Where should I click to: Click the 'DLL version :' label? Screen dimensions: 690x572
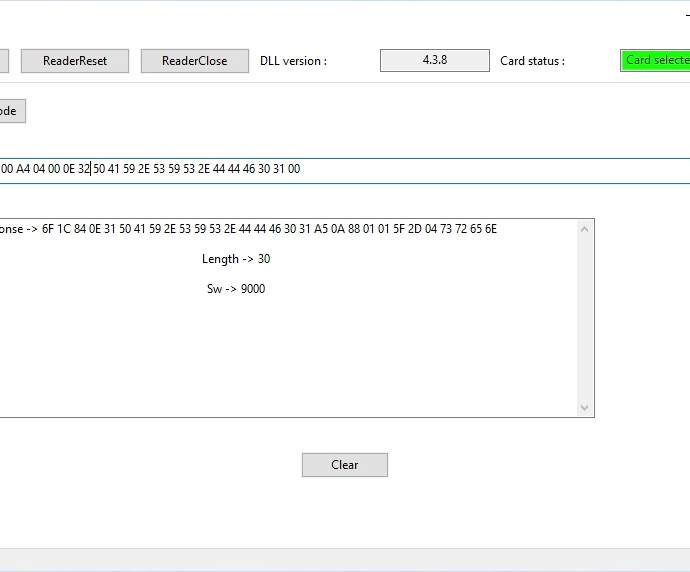pyautogui.click(x=294, y=61)
